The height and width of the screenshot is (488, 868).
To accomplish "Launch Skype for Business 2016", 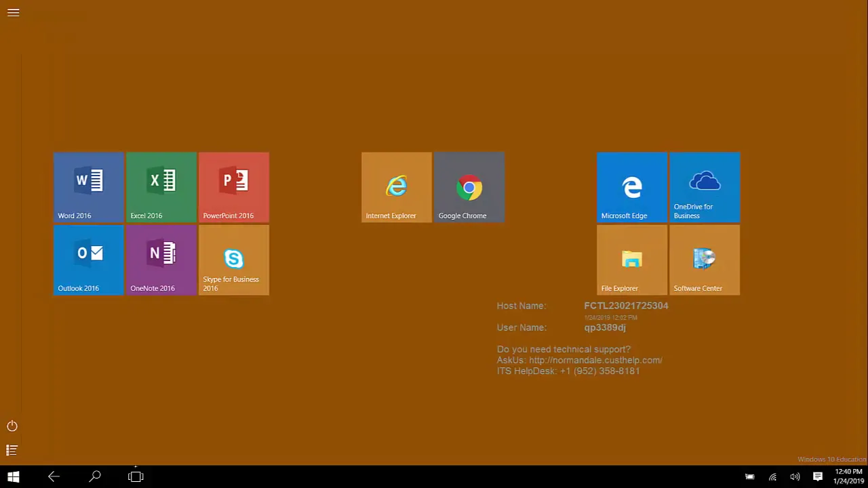I will (x=234, y=260).
